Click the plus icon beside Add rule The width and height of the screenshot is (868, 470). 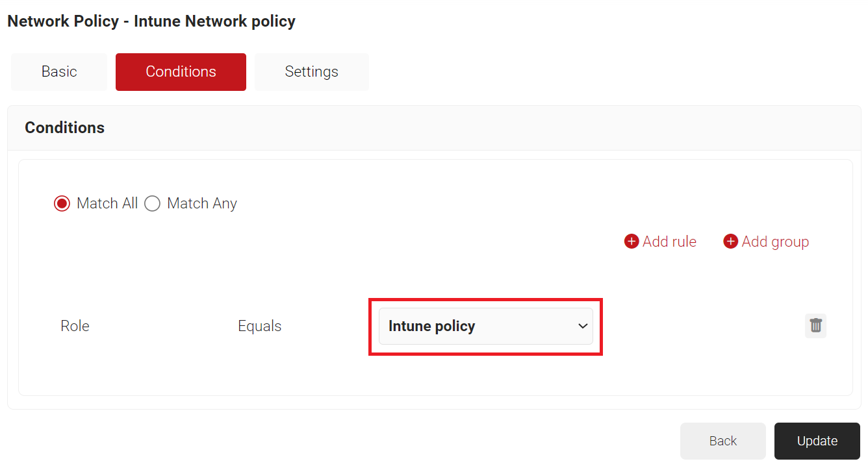pos(632,241)
